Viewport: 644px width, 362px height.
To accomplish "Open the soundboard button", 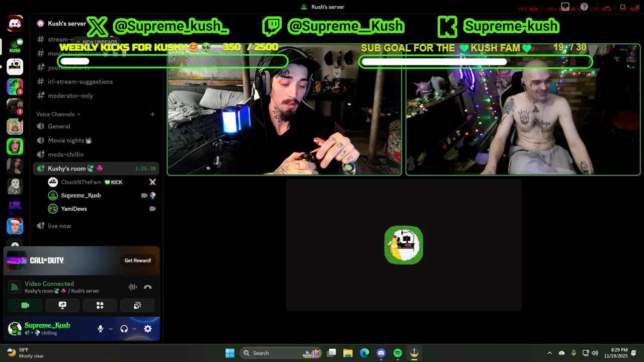I will 137,305.
